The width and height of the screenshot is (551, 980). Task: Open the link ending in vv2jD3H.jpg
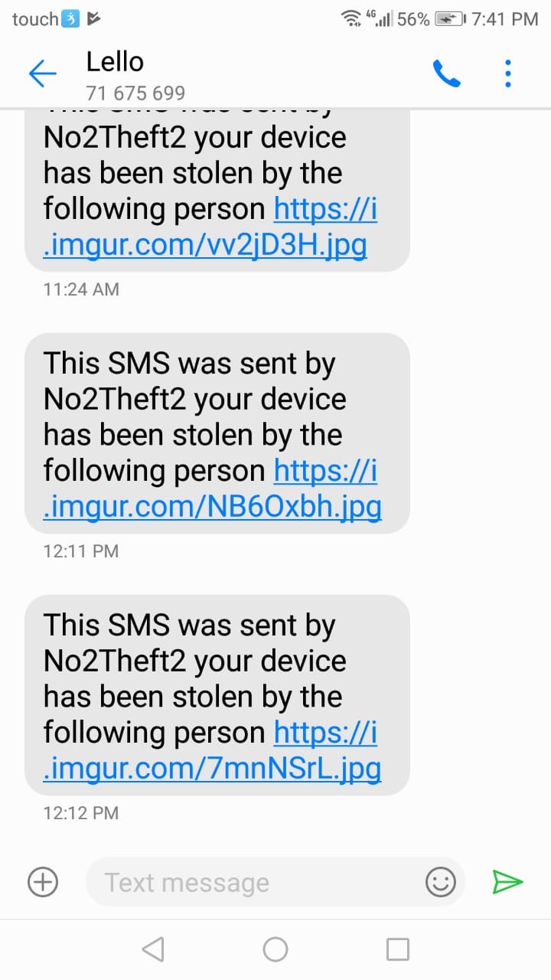[x=202, y=245]
